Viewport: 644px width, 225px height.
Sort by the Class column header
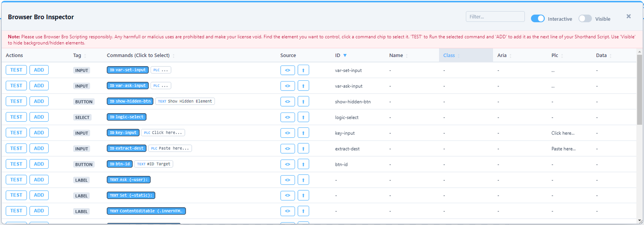[449, 55]
